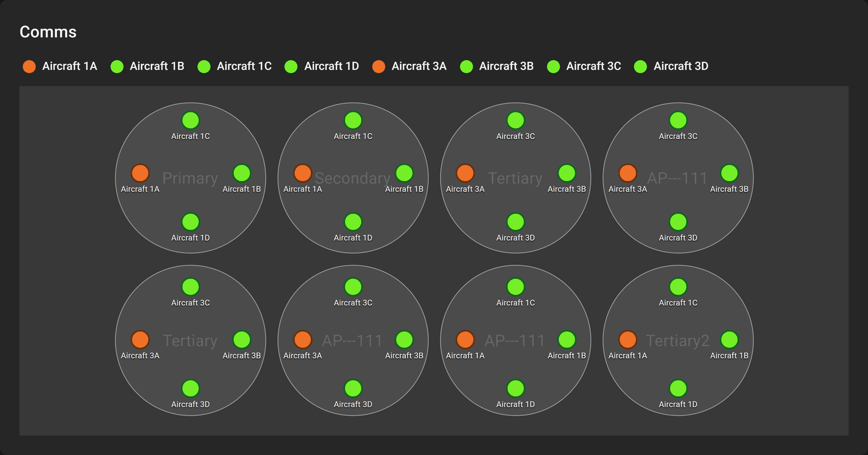Image resolution: width=868 pixels, height=455 pixels.
Task: Click the Aircraft 1B label in Secondary circle
Action: tap(404, 189)
